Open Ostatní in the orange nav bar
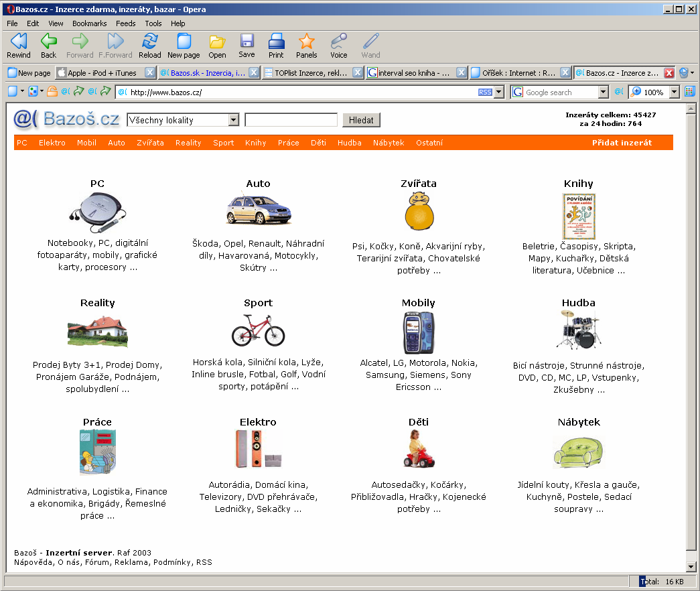This screenshot has width=700, height=591. (x=429, y=143)
